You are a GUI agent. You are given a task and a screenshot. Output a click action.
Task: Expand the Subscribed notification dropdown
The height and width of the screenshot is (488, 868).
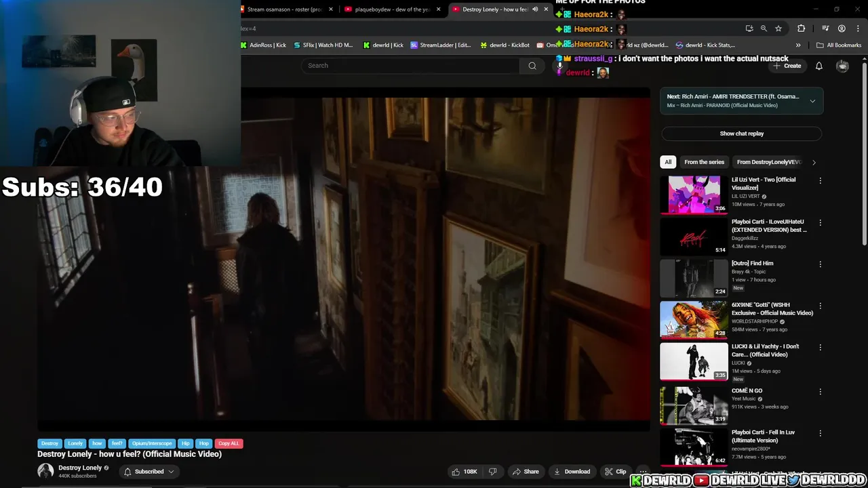point(149,472)
